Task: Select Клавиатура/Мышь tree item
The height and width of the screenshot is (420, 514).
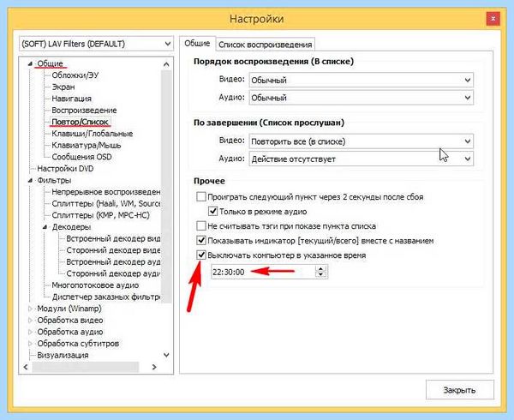Action: [x=87, y=145]
